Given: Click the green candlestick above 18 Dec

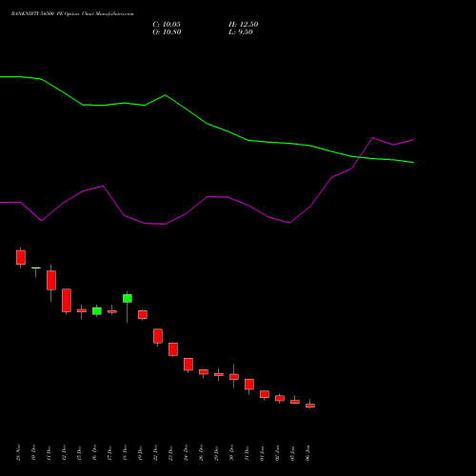Looking at the screenshot, I should coord(128,298).
